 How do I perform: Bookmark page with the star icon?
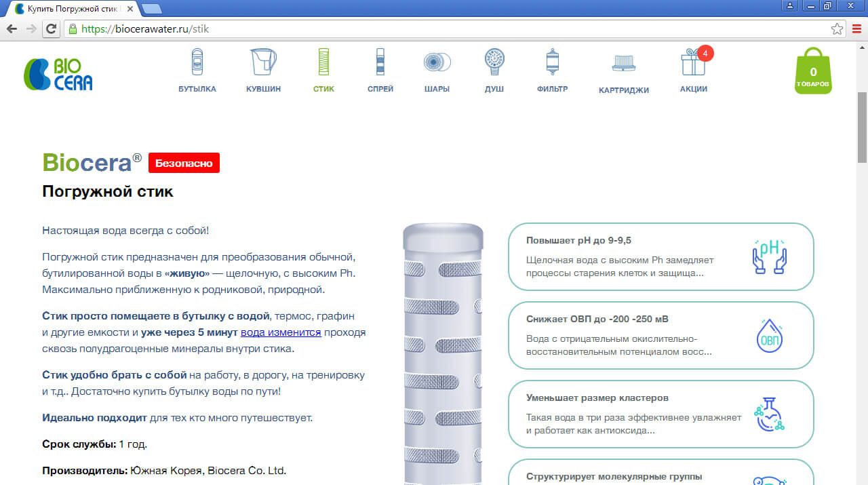[x=837, y=29]
